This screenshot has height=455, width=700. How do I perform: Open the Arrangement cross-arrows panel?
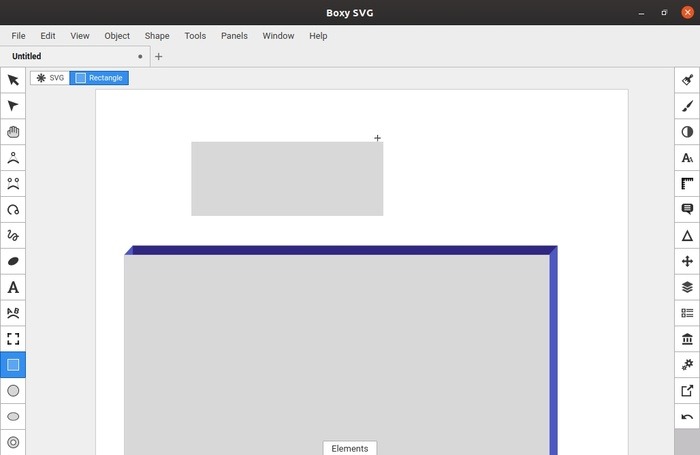pos(687,261)
